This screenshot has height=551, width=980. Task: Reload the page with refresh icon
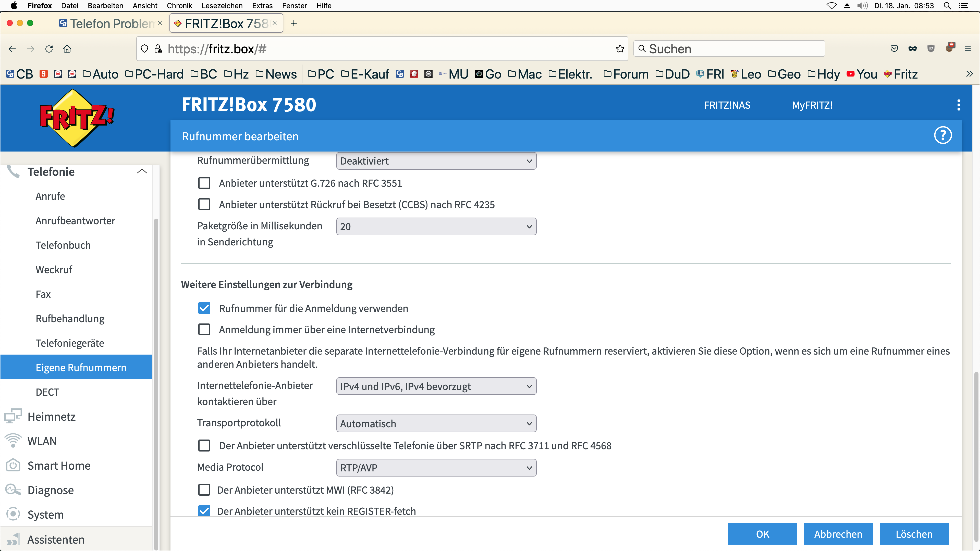coord(49,49)
